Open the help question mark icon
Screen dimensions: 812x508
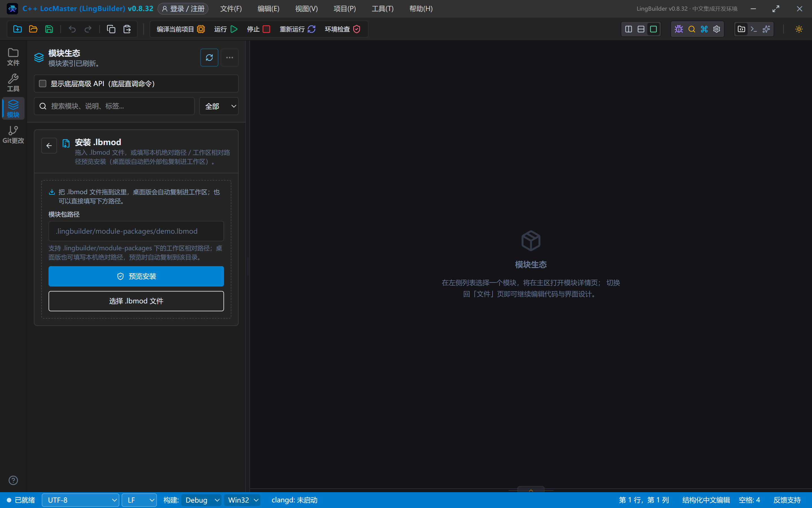click(13, 480)
